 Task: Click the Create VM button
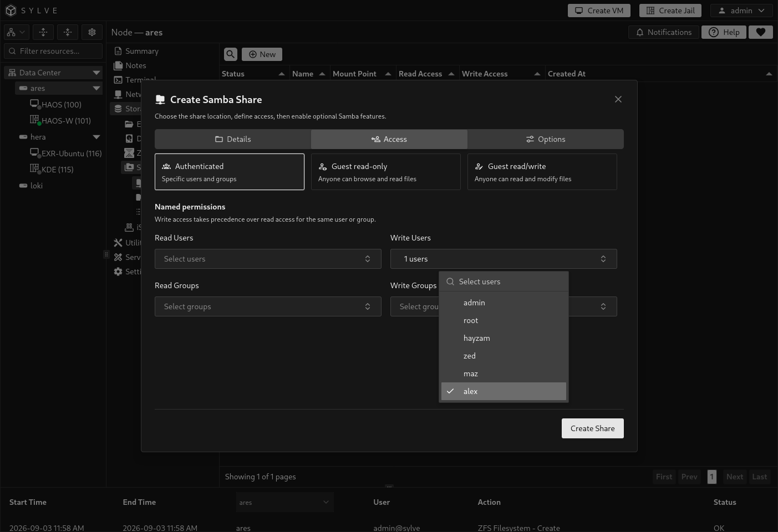pyautogui.click(x=599, y=11)
